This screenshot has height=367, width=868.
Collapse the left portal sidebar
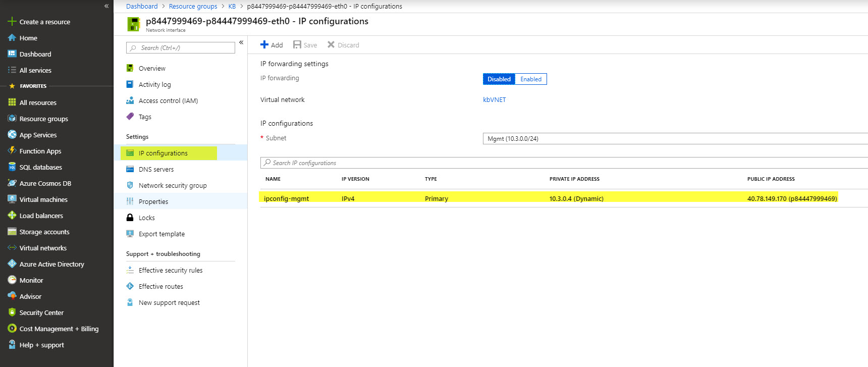(106, 6)
